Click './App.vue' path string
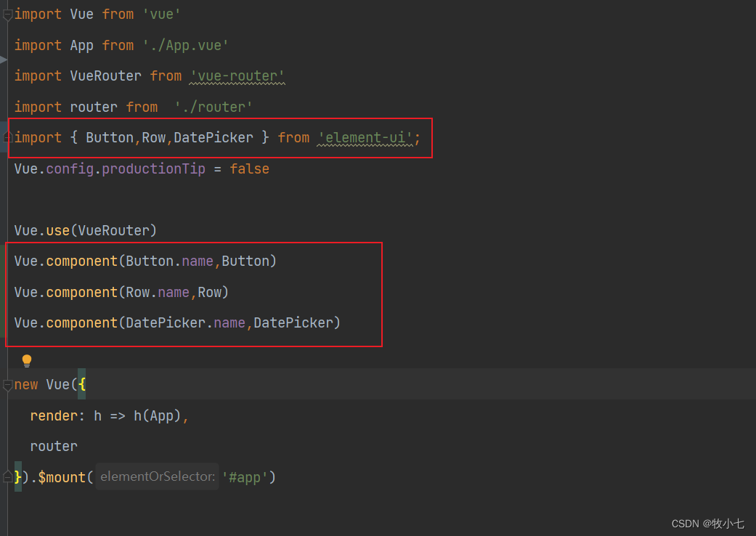The width and height of the screenshot is (756, 536). (x=186, y=45)
